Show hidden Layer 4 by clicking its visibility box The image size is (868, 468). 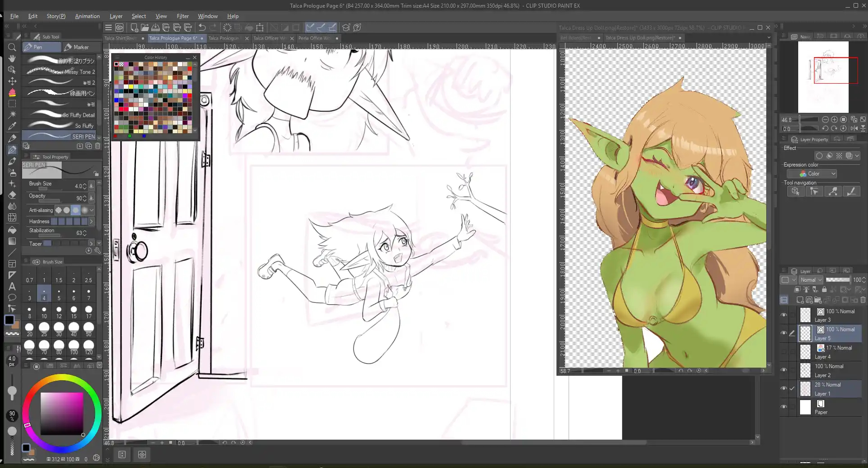tap(784, 351)
